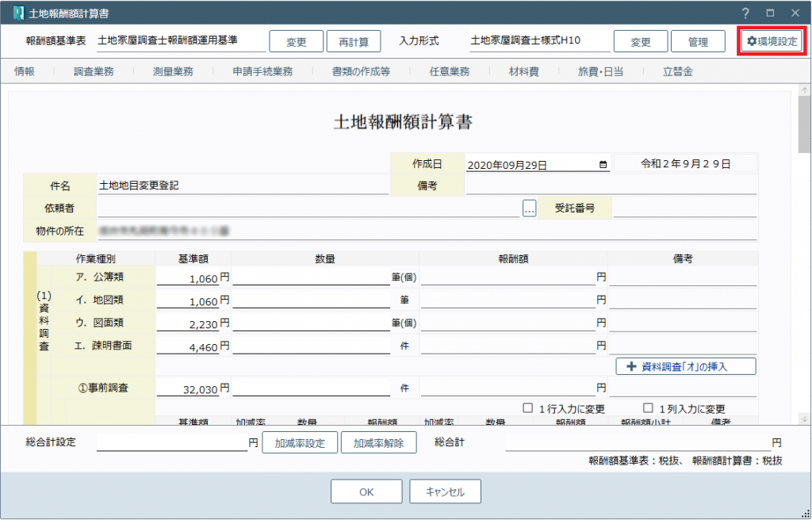812x520 pixels.
Task: Switch to the 情報 tab
Action: pyautogui.click(x=25, y=71)
